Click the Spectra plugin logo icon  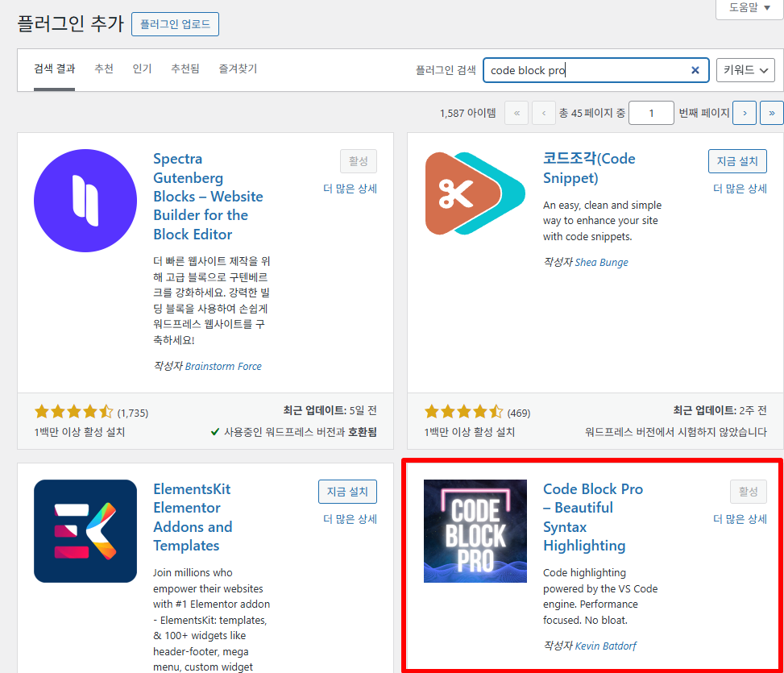point(85,201)
